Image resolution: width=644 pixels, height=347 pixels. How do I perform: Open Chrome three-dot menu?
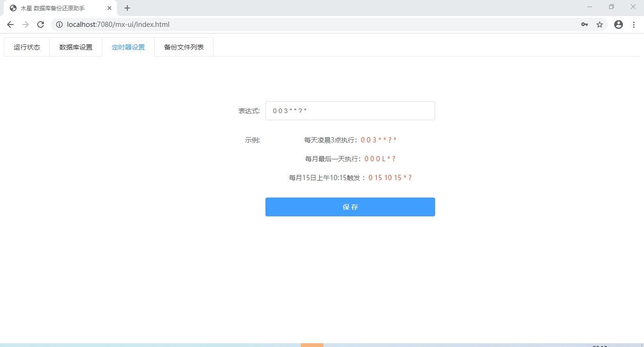tap(634, 25)
